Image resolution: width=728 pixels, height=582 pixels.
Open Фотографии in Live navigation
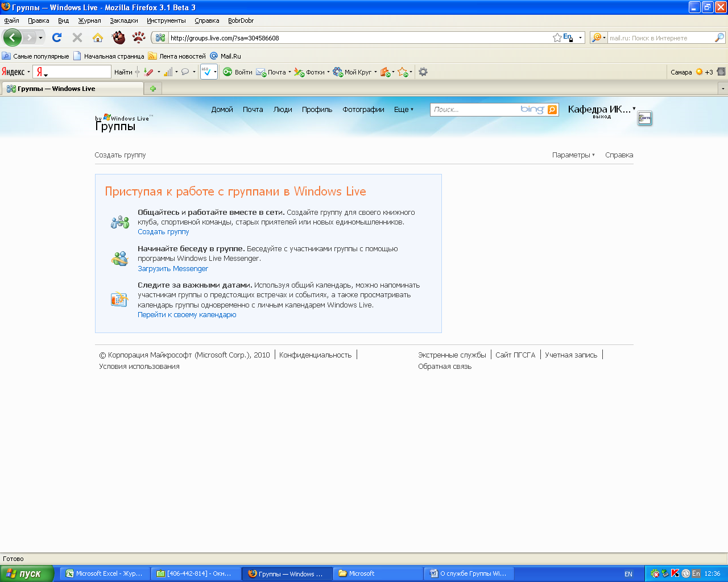click(363, 110)
